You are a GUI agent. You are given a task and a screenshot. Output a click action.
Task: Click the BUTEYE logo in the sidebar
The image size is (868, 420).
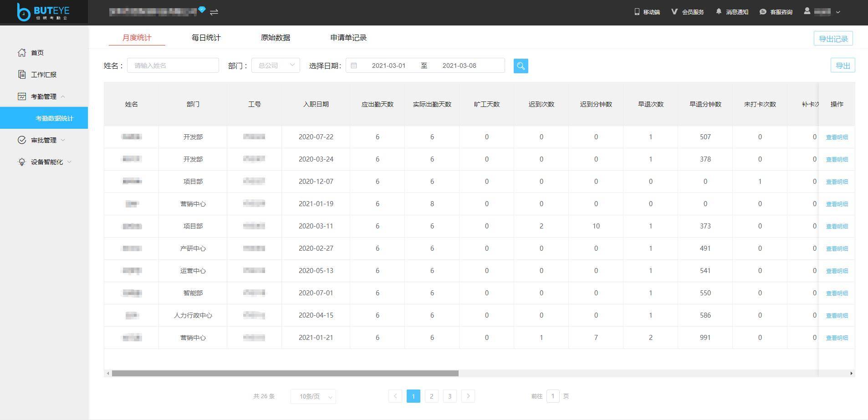tap(43, 12)
